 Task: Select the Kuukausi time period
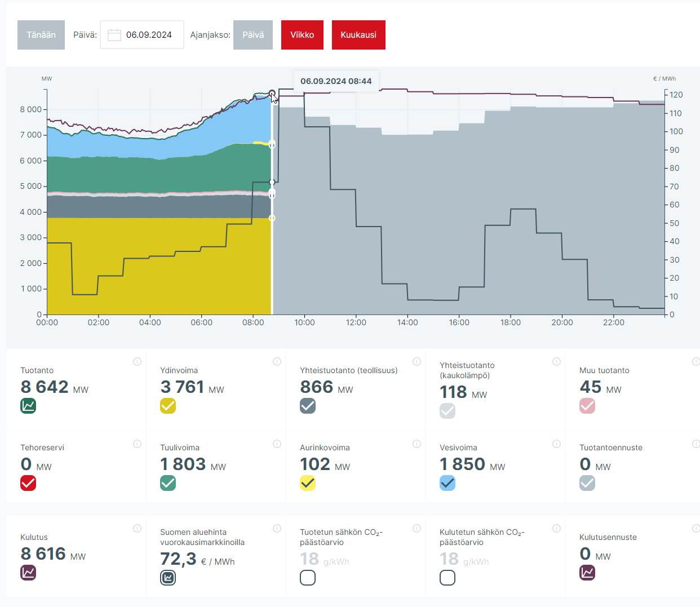point(358,35)
